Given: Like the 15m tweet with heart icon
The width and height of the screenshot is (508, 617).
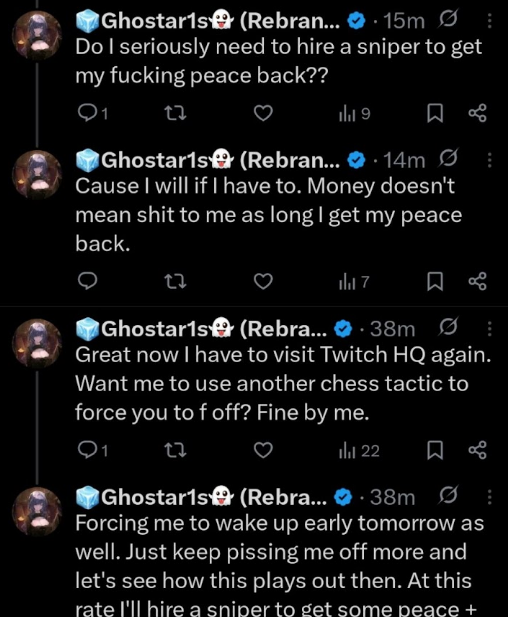Looking at the screenshot, I should pos(263,113).
